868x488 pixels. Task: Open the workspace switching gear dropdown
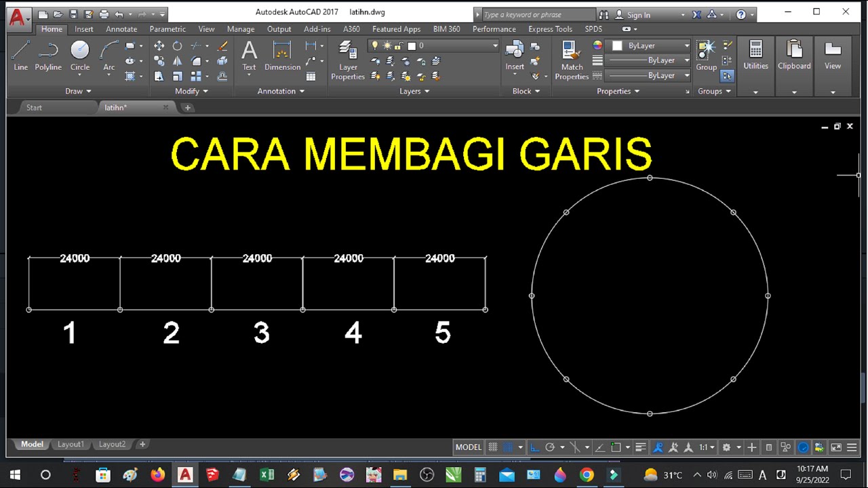point(730,447)
